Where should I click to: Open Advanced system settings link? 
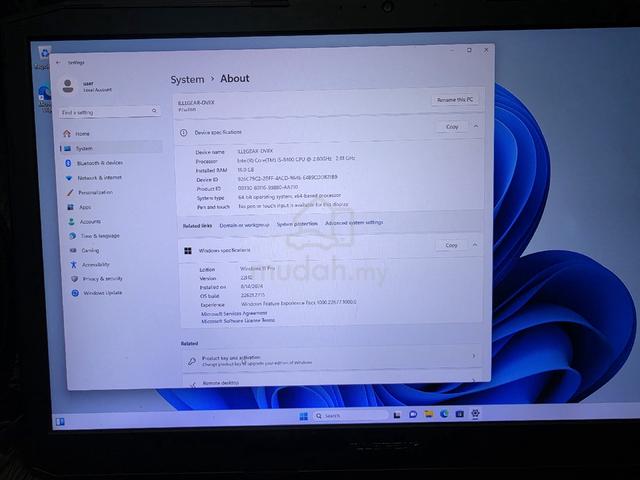354,222
